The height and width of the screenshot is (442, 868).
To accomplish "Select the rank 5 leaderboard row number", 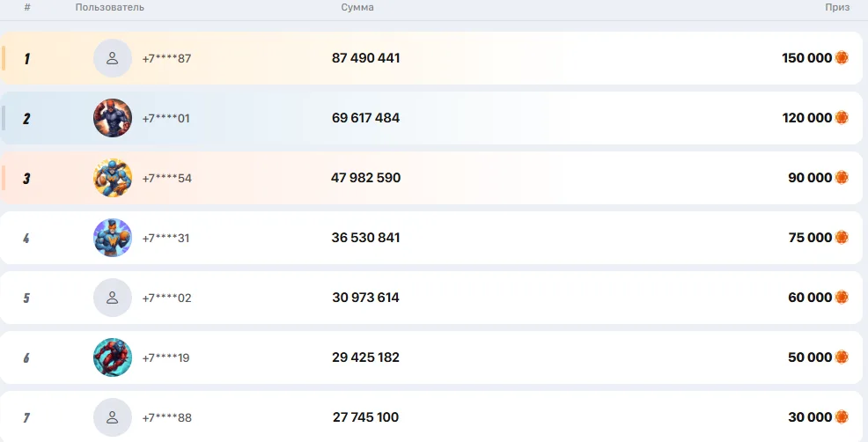I will click(x=26, y=298).
